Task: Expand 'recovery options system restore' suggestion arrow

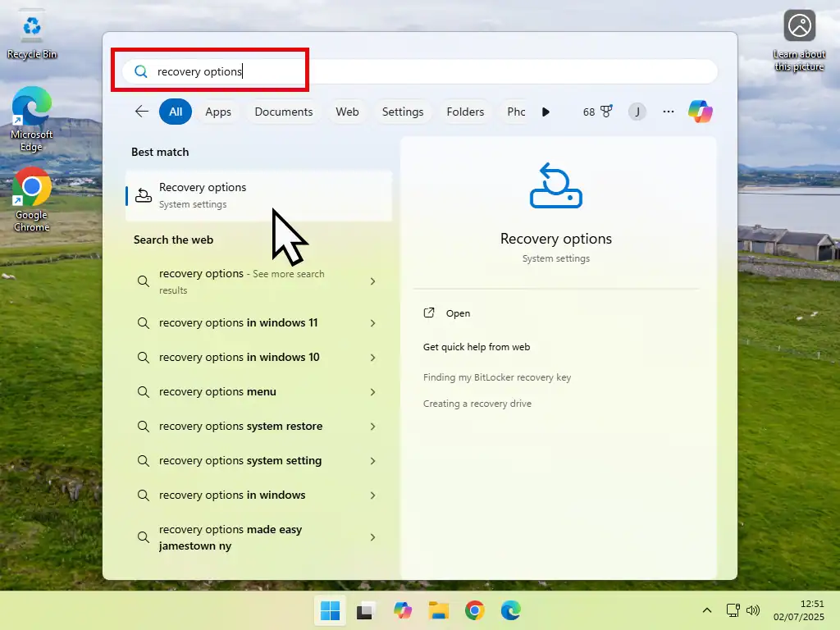Action: pos(372,427)
